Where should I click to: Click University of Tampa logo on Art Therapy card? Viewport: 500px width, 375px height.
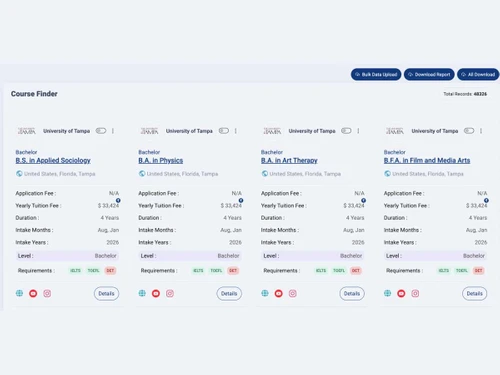click(x=272, y=131)
